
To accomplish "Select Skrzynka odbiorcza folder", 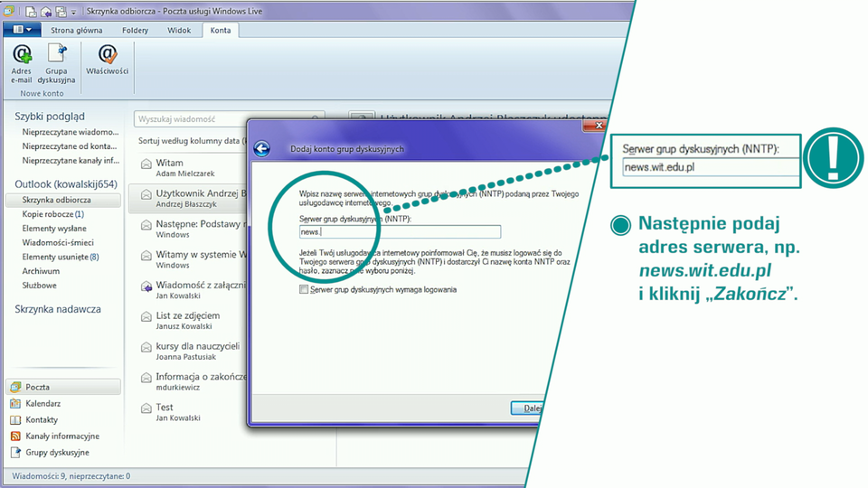I will pos(63,200).
